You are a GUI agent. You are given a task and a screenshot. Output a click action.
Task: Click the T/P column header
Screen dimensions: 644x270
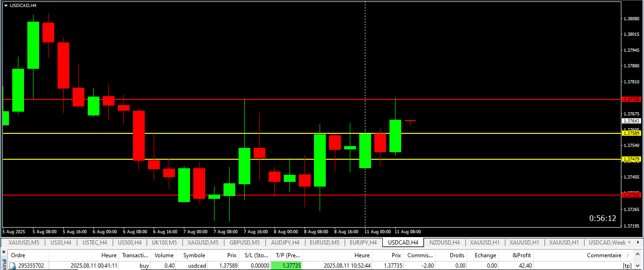pos(288,255)
